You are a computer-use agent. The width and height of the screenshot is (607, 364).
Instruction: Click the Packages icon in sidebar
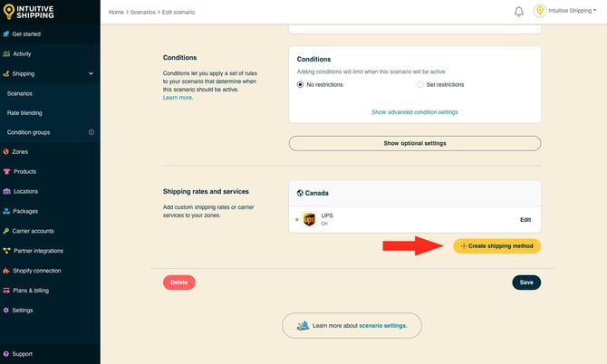6,211
